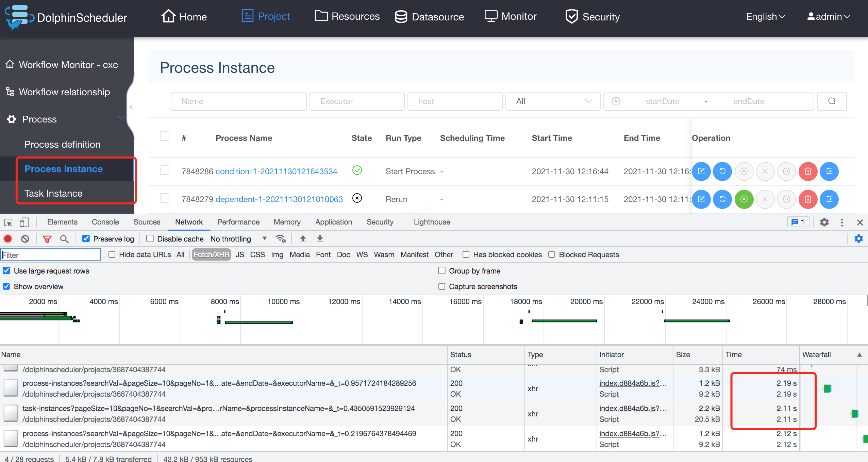Screen dimensions: 868x462
Task: Check the row for instance 7848286
Action: coord(165,170)
